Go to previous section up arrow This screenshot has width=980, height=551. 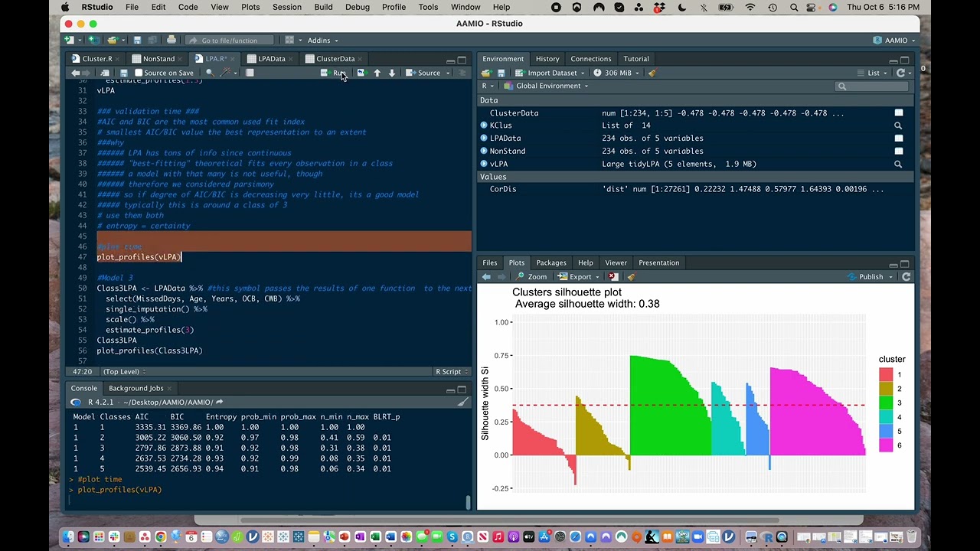tap(377, 73)
